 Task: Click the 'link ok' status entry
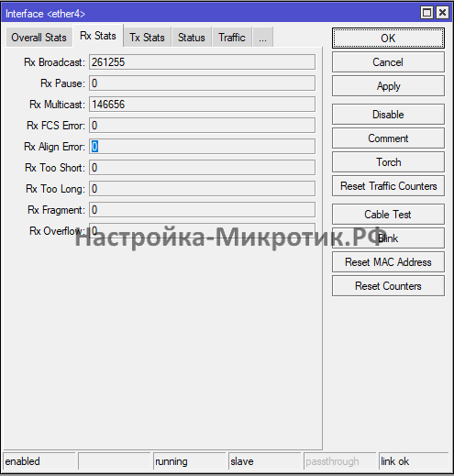click(415, 461)
